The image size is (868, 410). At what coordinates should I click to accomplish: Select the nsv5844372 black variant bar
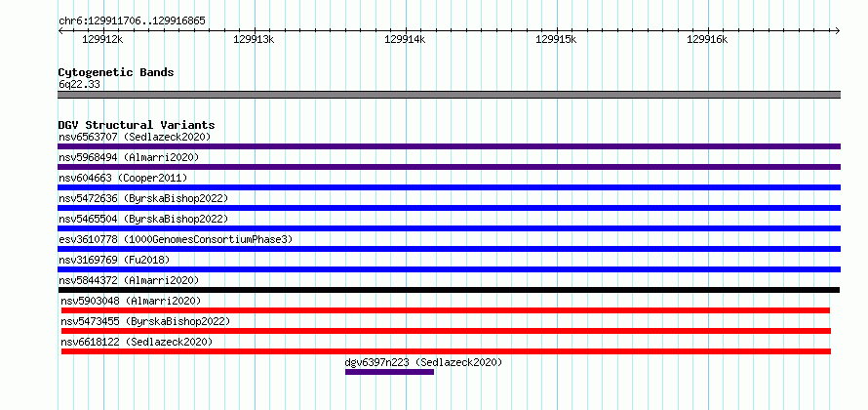click(449, 290)
